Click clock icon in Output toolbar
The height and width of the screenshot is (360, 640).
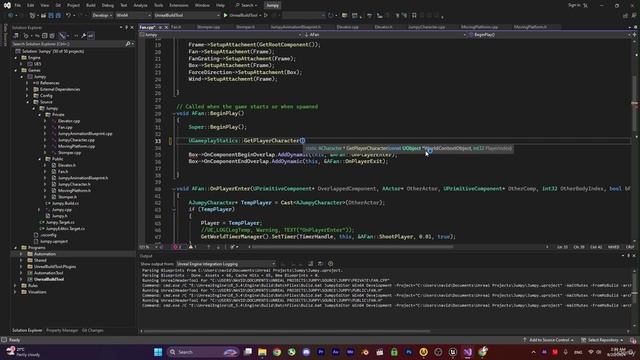pyautogui.click(x=330, y=264)
